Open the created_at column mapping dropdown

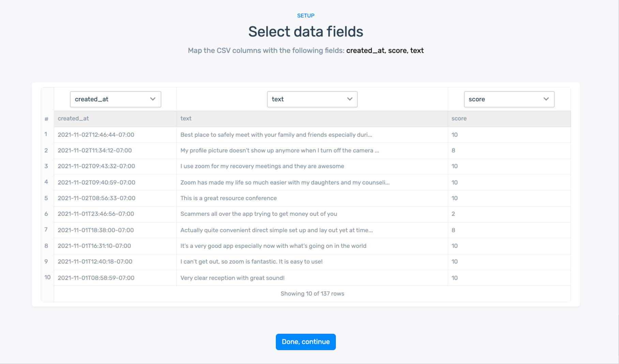115,99
